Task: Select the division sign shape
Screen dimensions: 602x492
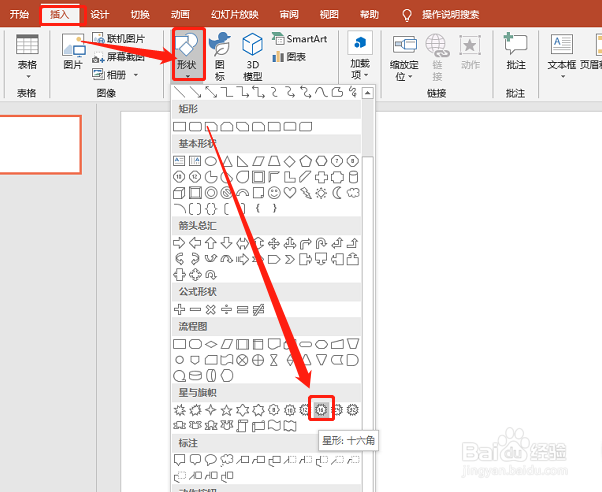Action: pos(227,309)
